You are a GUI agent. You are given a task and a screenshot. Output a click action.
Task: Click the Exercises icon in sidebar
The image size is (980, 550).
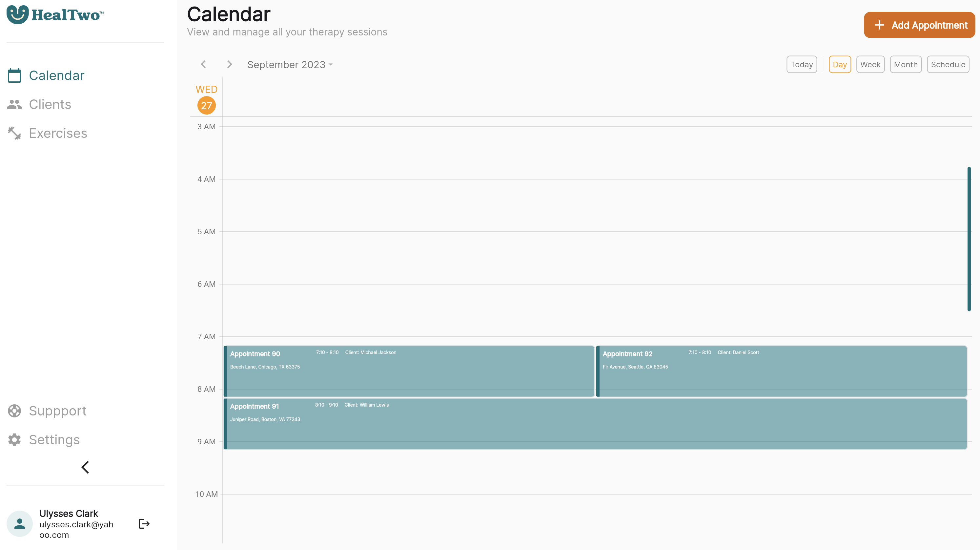pyautogui.click(x=14, y=133)
